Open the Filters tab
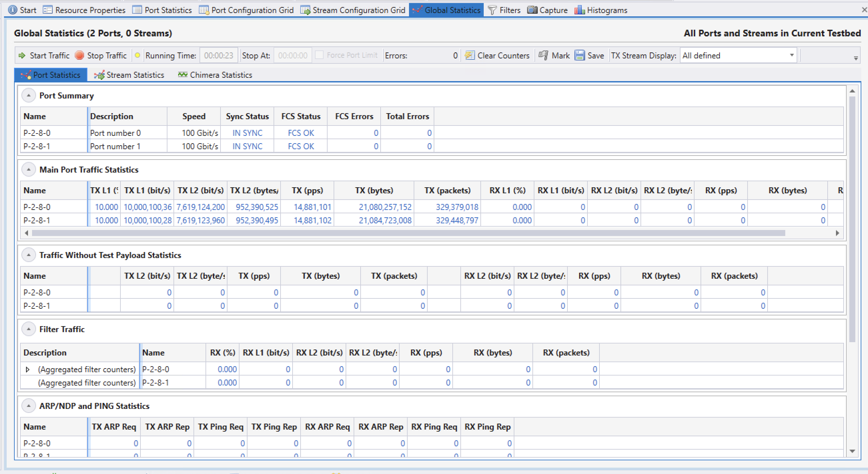This screenshot has width=868, height=474. (x=504, y=10)
